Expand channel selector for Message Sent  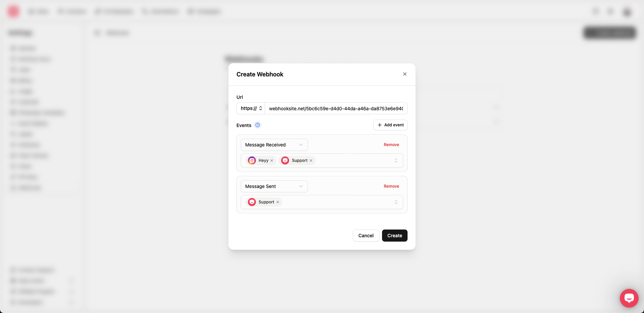pyautogui.click(x=396, y=202)
